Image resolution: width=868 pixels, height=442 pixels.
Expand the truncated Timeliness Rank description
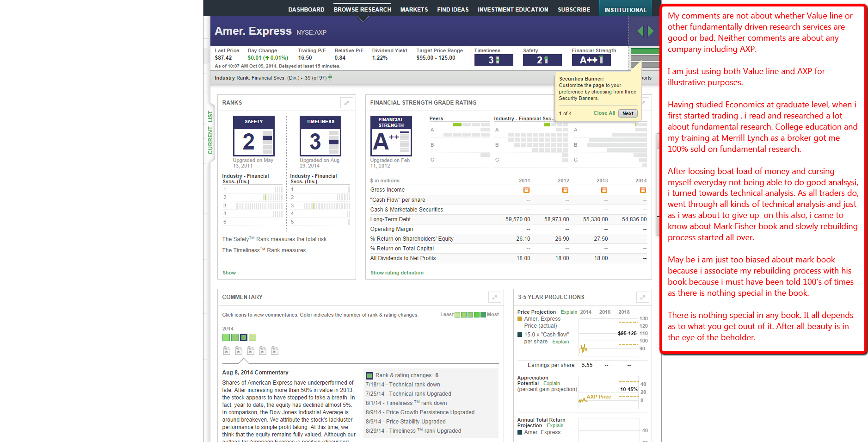tap(266, 250)
